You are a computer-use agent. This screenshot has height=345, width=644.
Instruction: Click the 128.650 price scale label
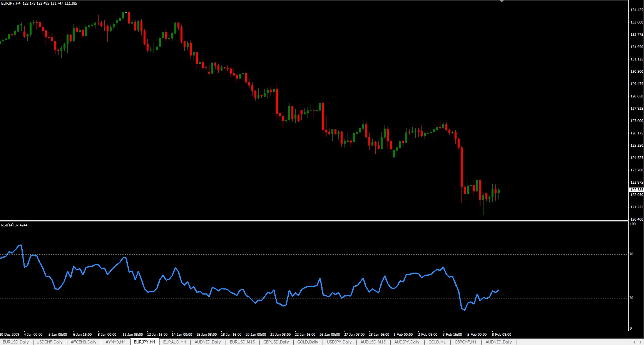coord(637,96)
